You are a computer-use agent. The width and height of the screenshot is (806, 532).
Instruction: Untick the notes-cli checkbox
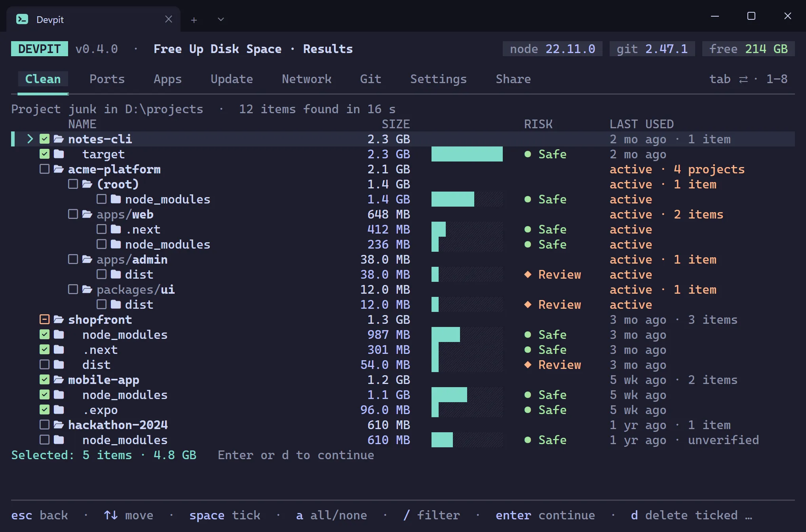(x=44, y=139)
